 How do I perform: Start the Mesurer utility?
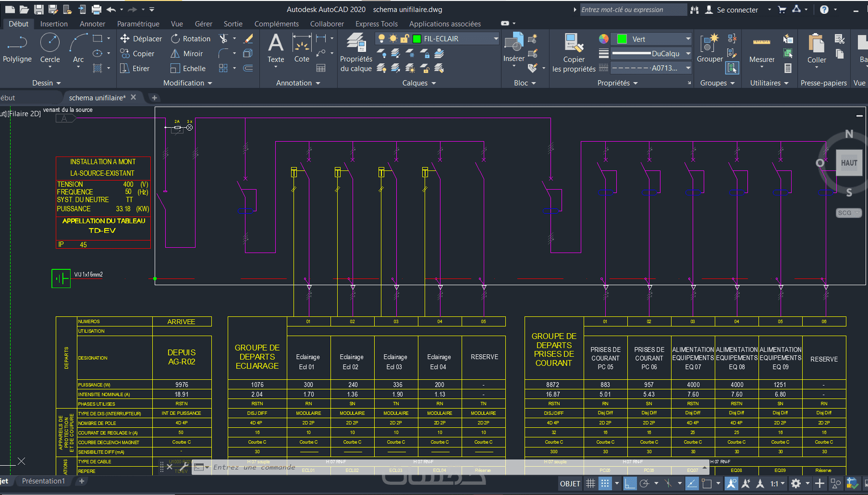[x=761, y=48]
